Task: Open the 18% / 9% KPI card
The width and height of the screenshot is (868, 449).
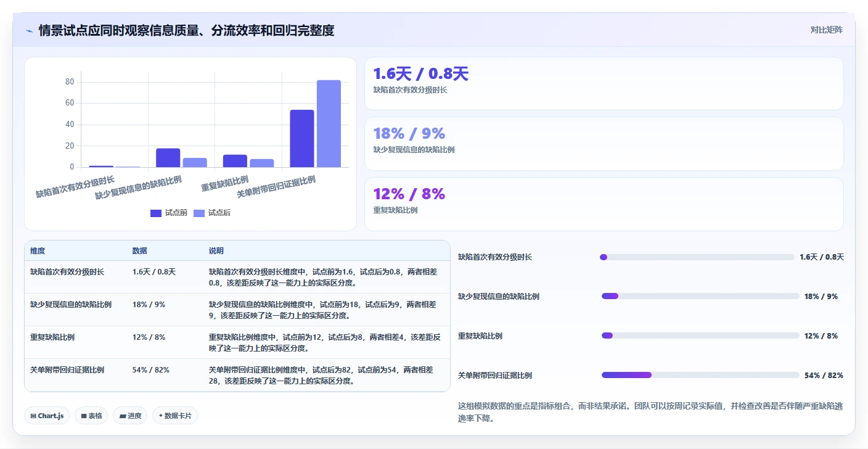Action: pos(604,144)
